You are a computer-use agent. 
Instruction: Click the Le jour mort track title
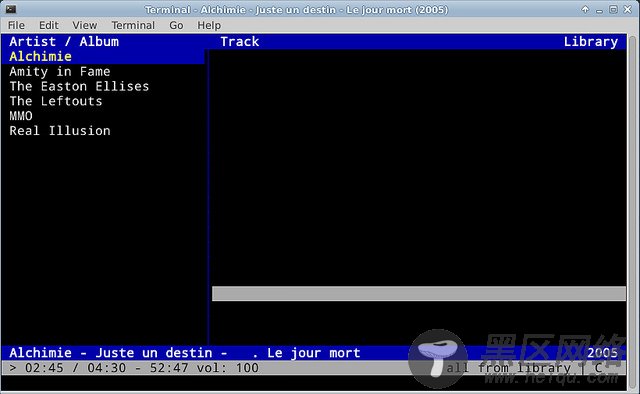click(x=313, y=353)
